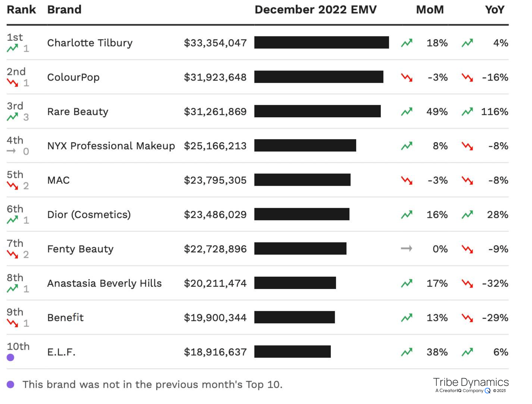Click Benefit's EMV value $19,900,344
The width and height of the screenshot is (532, 404).
[x=215, y=318]
